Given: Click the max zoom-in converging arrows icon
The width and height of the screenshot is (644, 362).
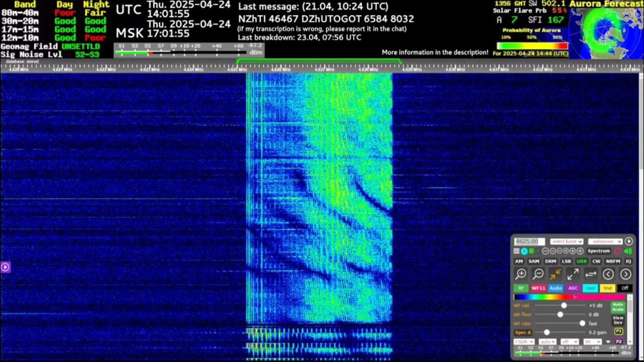Looking at the screenshot, I should click(556, 274).
